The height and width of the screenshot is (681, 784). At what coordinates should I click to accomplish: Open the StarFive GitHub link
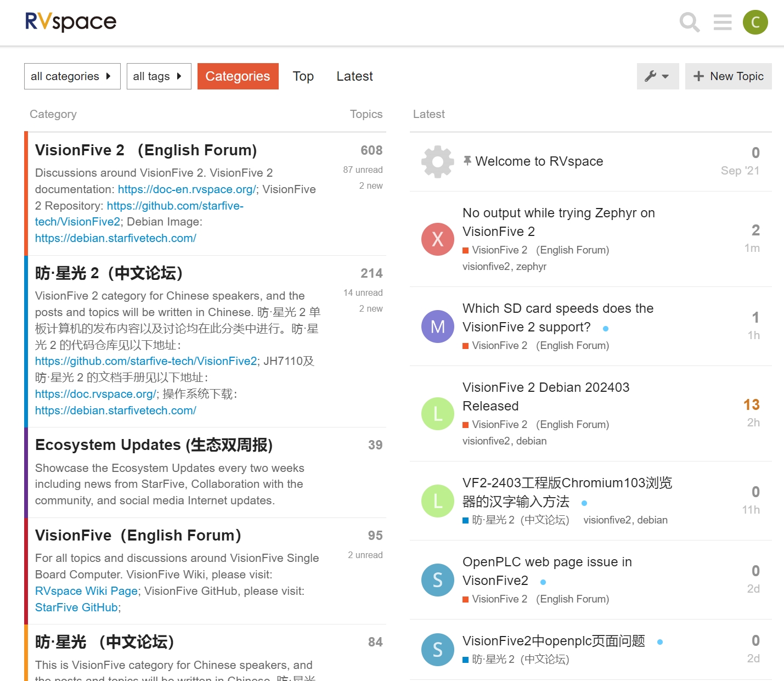pos(76,607)
